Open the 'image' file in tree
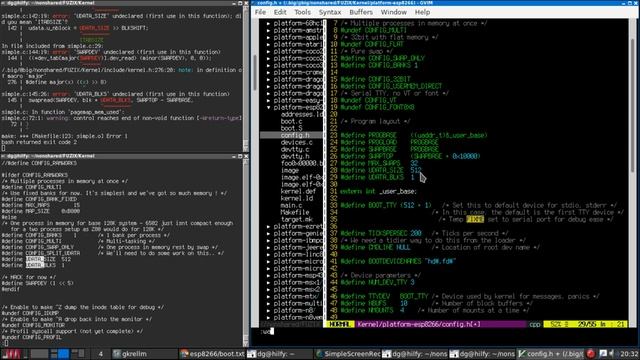This screenshot has width=640, height=360. (x=290, y=171)
